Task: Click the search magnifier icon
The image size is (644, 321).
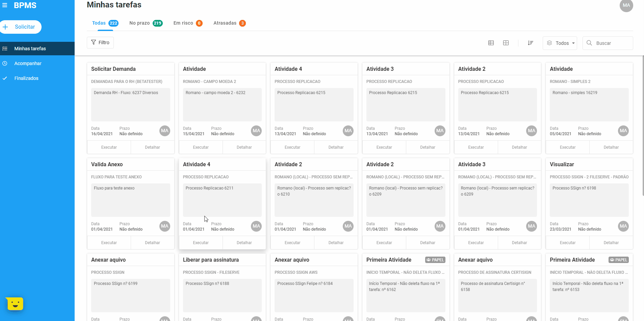Action: (589, 43)
